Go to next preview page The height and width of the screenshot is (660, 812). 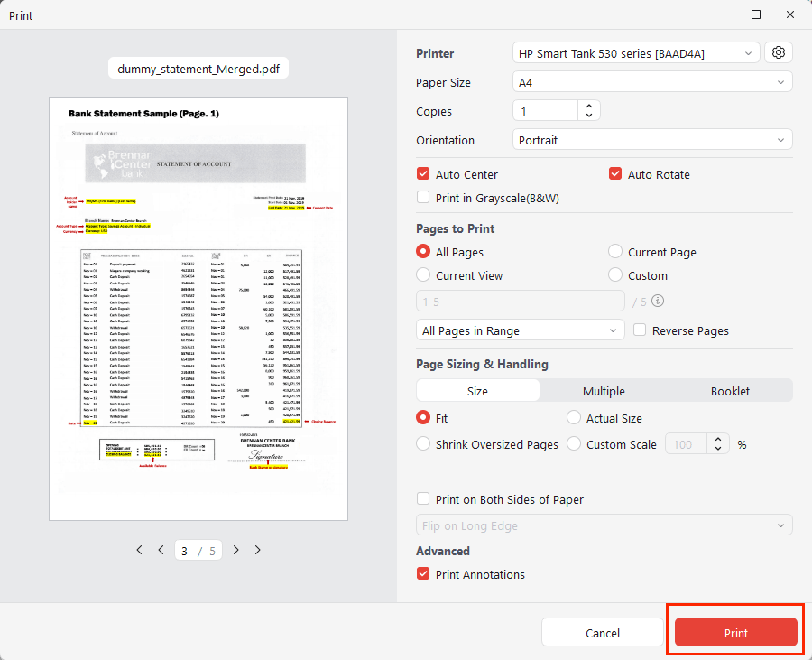[x=235, y=550]
